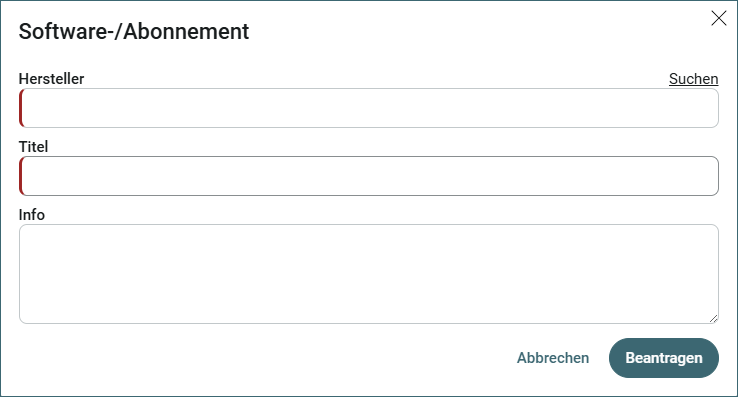Click the Hersteller field label
Viewport: 738px width, 397px height.
[51, 79]
